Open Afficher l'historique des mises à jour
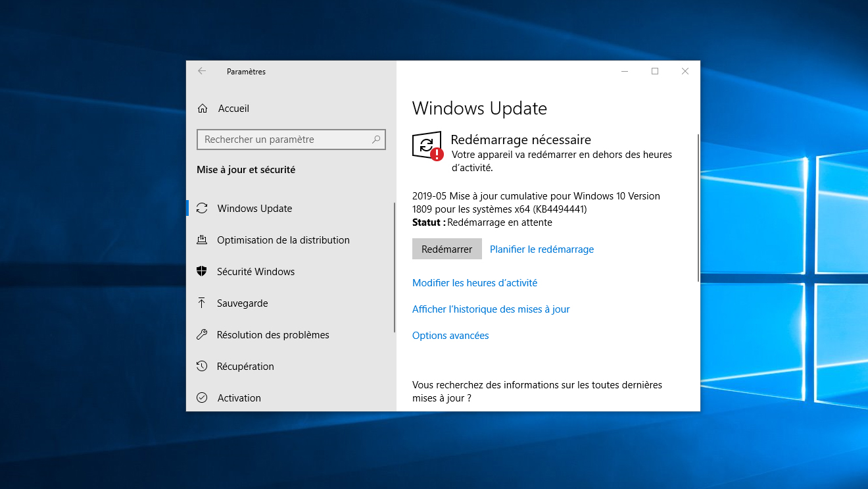This screenshot has height=489, width=868. pos(491,309)
